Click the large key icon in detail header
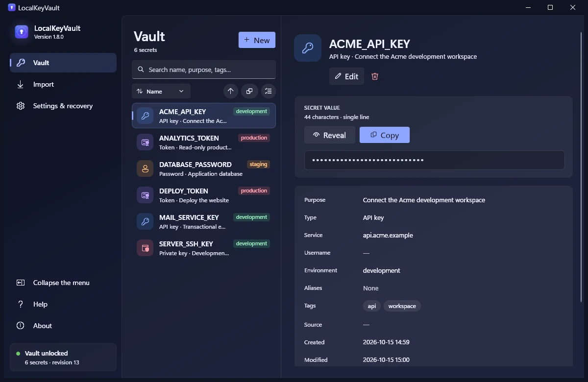The width and height of the screenshot is (588, 382). click(308, 48)
